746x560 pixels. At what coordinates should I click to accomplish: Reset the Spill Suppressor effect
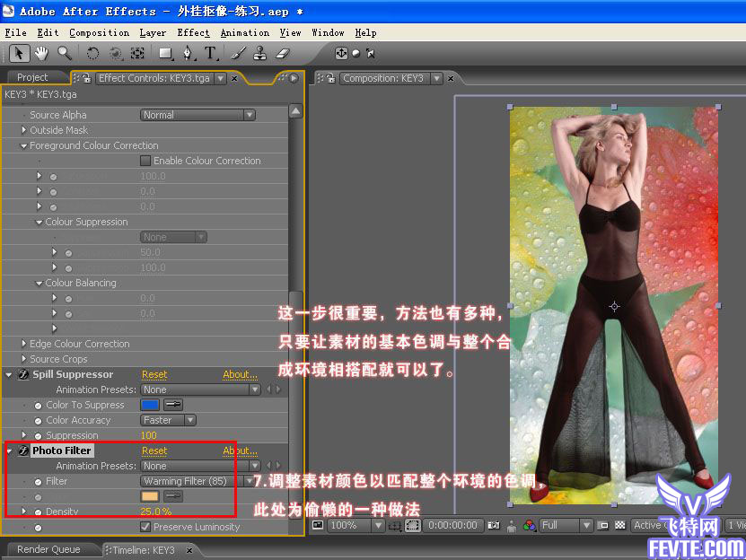coord(154,374)
